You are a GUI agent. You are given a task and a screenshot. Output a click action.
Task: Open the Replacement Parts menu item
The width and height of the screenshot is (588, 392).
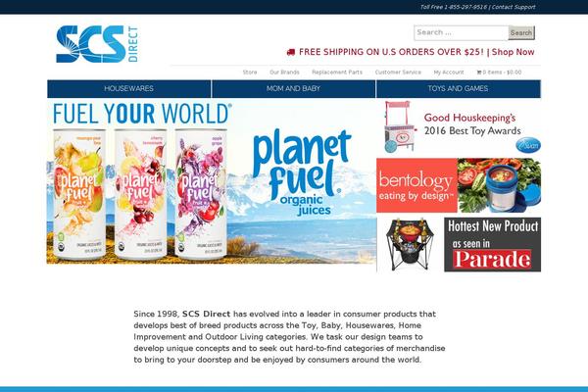337,72
